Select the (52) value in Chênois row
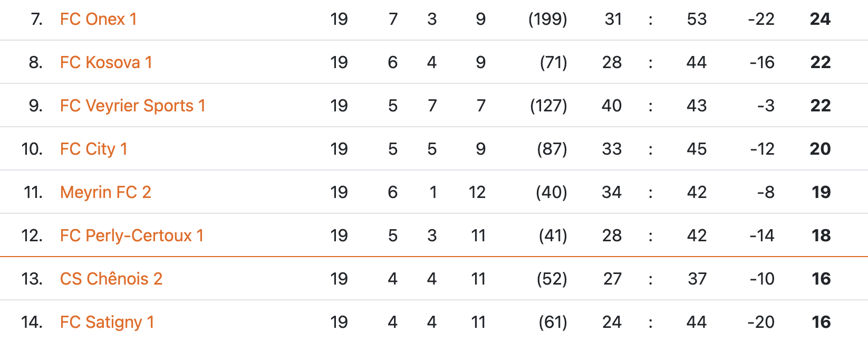The width and height of the screenshot is (868, 340). tap(552, 279)
